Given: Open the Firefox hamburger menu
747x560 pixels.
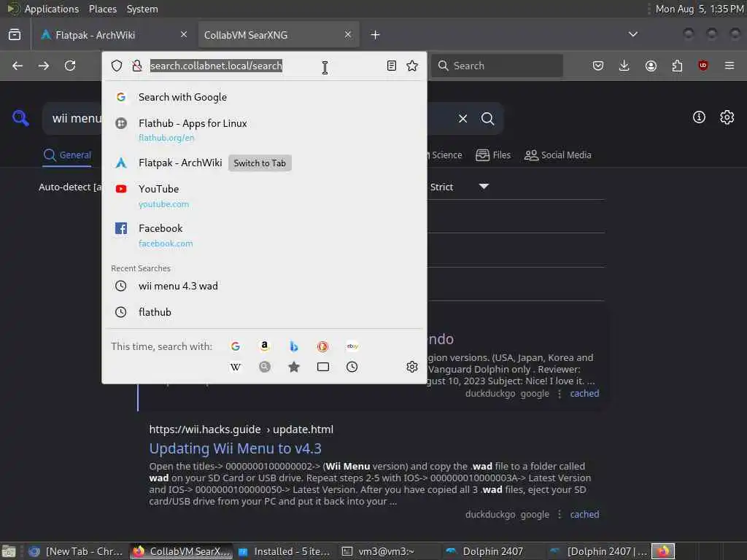Looking at the screenshot, I should pyautogui.click(x=729, y=66).
